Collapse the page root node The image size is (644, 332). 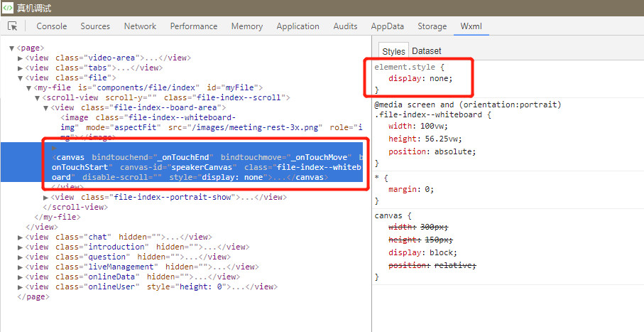coord(11,48)
